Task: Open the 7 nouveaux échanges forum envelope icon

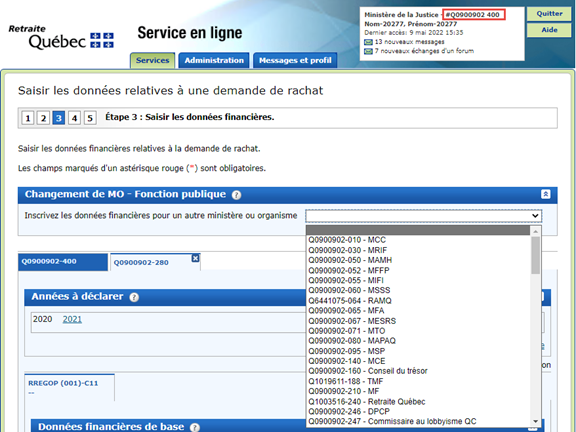Action: click(x=368, y=51)
